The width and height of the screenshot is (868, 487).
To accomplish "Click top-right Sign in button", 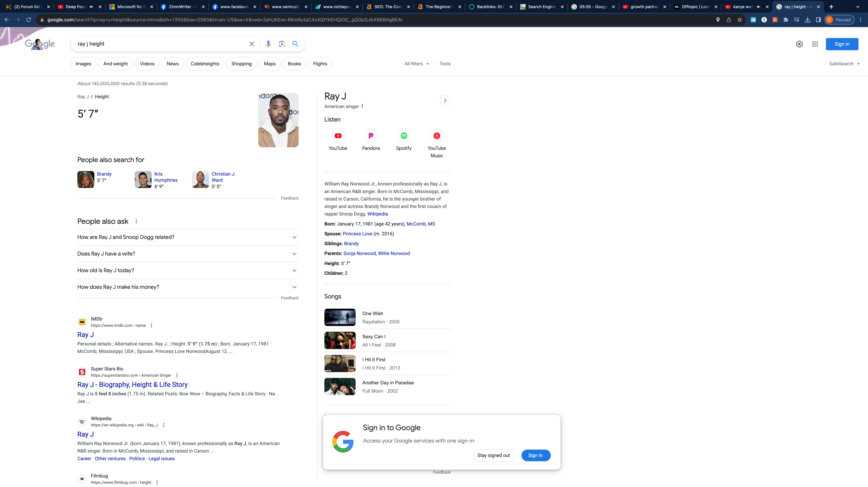I will click(842, 44).
